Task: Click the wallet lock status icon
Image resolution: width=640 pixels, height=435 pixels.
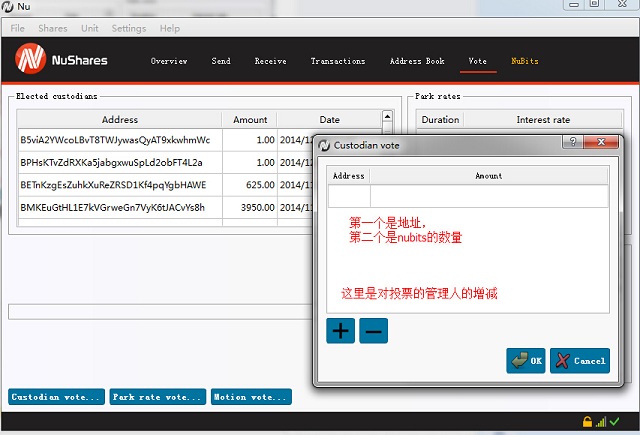Action: pos(587,421)
